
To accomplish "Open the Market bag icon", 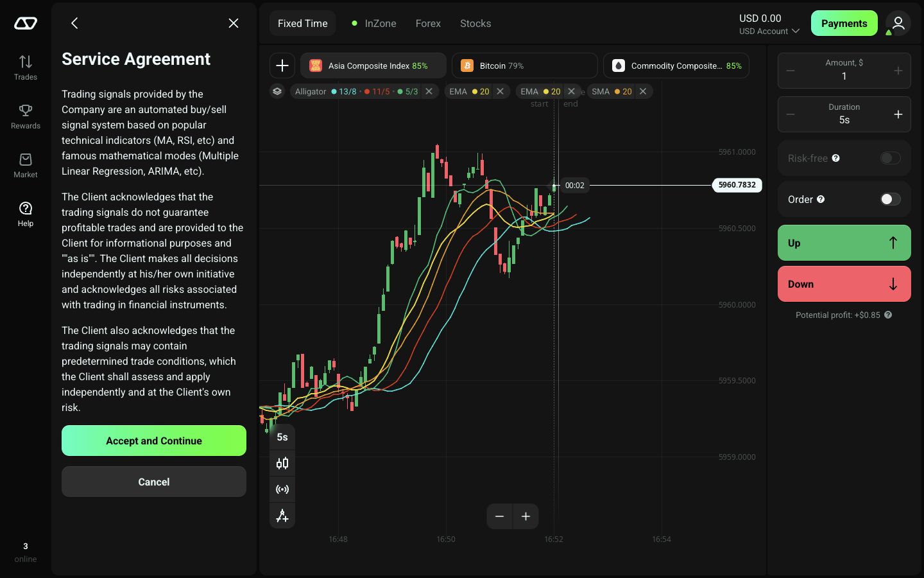I will (x=26, y=159).
